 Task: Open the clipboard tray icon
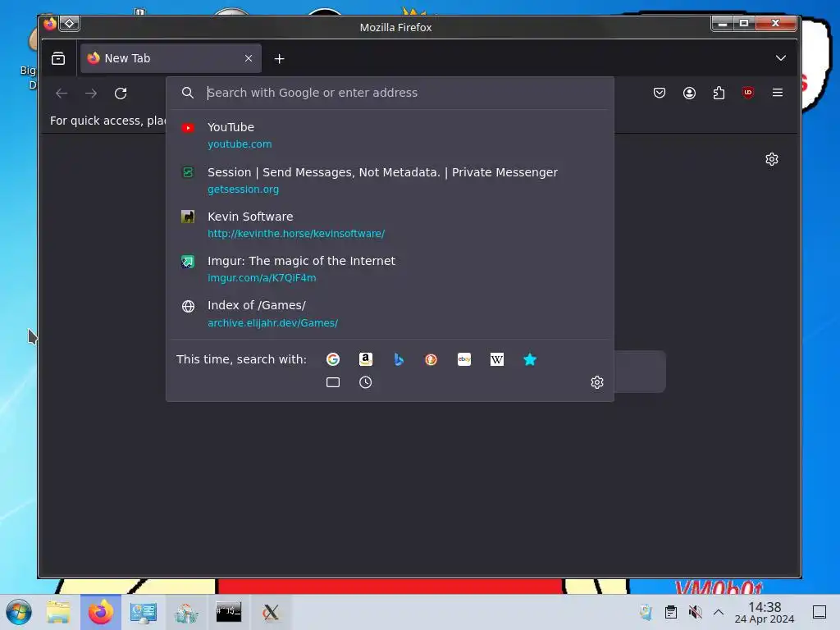coord(671,612)
